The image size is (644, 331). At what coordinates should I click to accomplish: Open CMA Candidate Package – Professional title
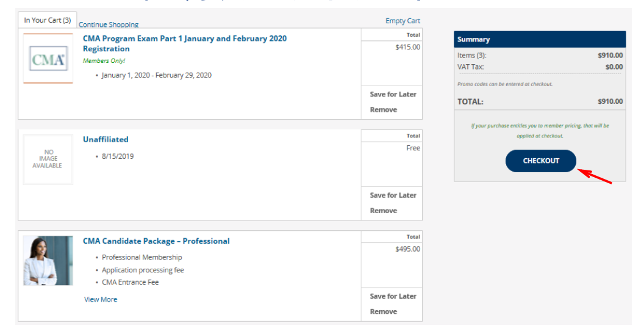156,241
